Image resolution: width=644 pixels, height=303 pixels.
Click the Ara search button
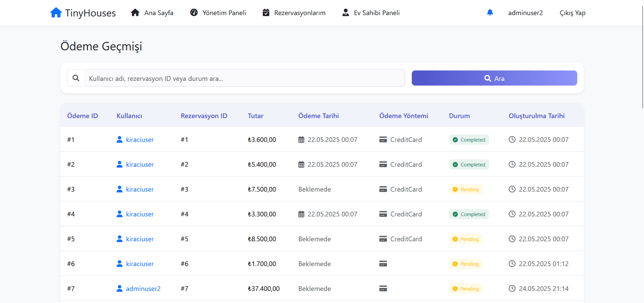pyautogui.click(x=494, y=78)
